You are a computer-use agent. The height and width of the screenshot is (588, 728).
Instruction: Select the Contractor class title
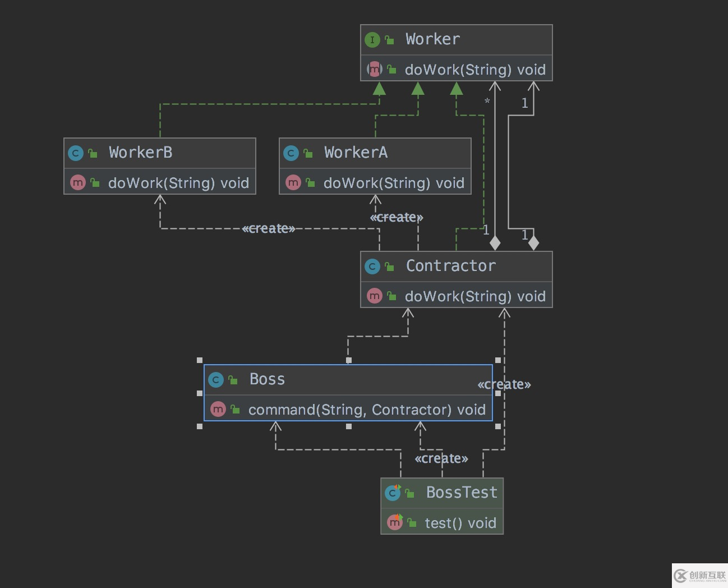[450, 266]
